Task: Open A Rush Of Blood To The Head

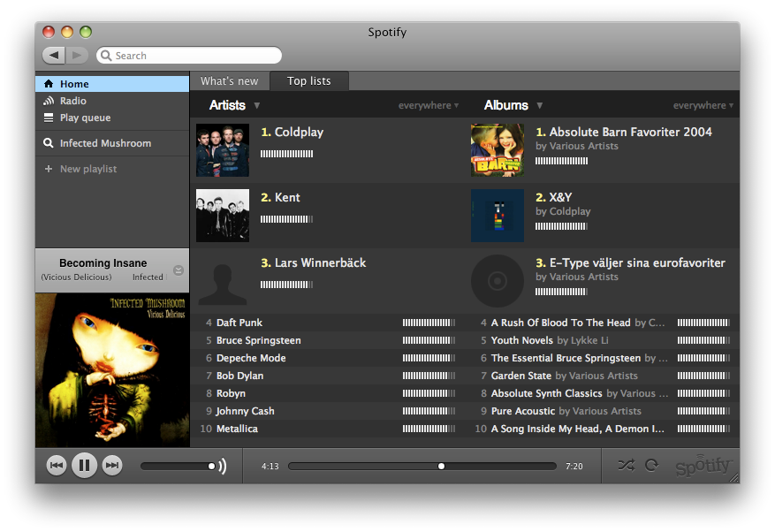Action: pos(602,323)
